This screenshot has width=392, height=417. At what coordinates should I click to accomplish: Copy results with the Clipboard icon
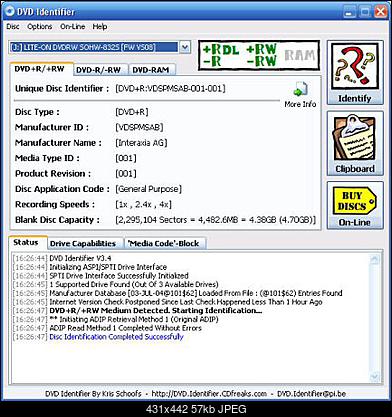tap(355, 138)
